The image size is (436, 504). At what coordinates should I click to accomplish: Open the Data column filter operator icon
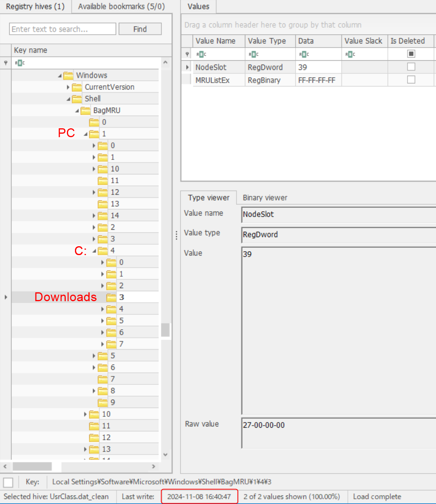pos(304,54)
